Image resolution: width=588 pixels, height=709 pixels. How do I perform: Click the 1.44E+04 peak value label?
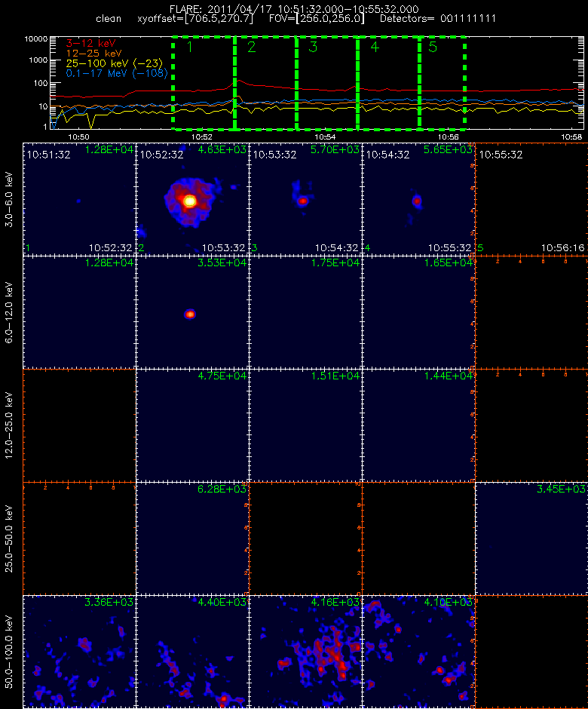click(x=449, y=376)
